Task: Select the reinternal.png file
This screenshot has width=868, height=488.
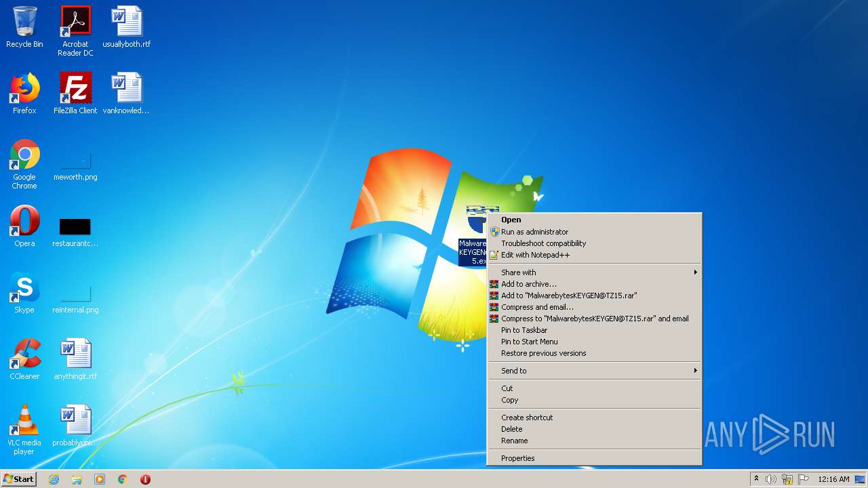Action: [75, 298]
